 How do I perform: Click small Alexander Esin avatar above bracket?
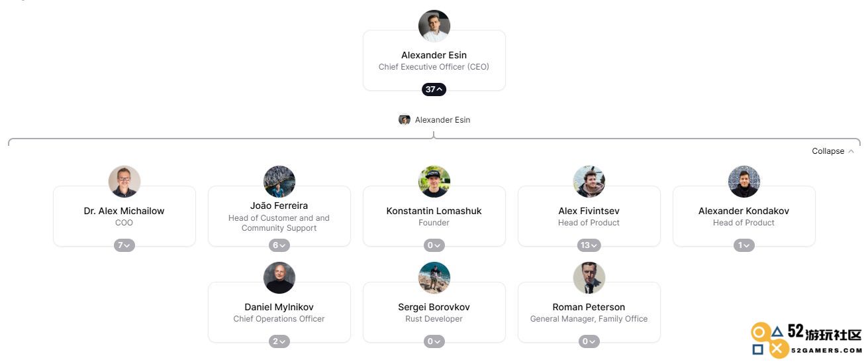click(405, 120)
